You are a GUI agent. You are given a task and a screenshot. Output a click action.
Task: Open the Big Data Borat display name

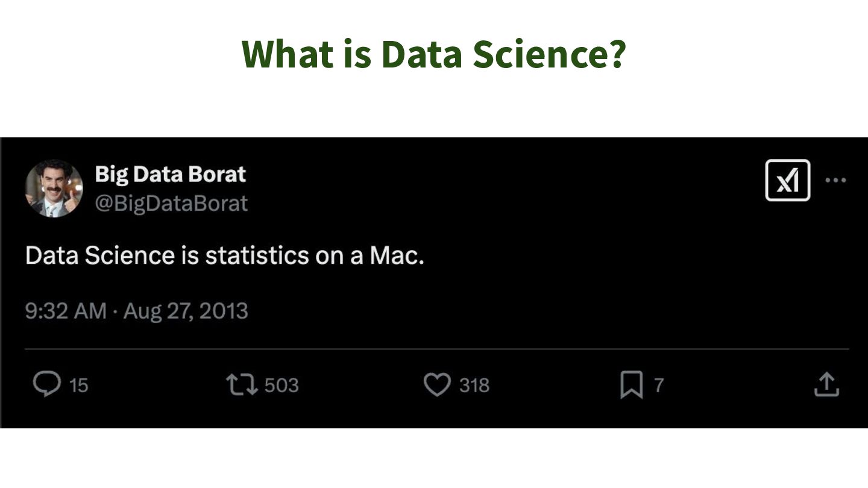coord(170,175)
